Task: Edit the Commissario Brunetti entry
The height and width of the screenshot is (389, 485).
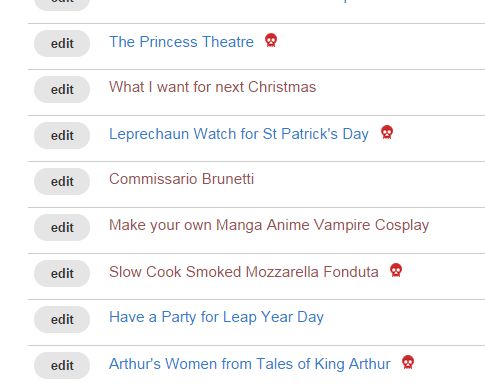Action: tap(62, 181)
